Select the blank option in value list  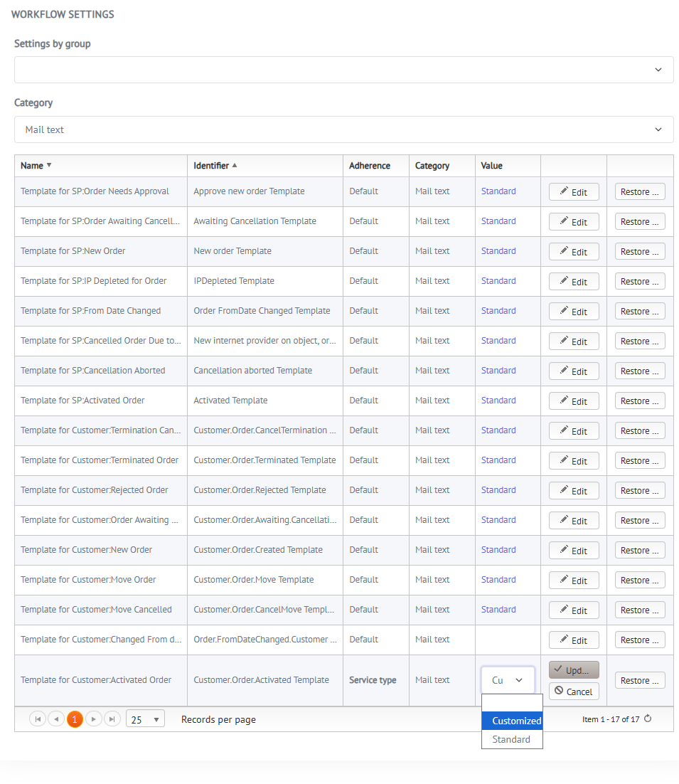click(x=512, y=703)
